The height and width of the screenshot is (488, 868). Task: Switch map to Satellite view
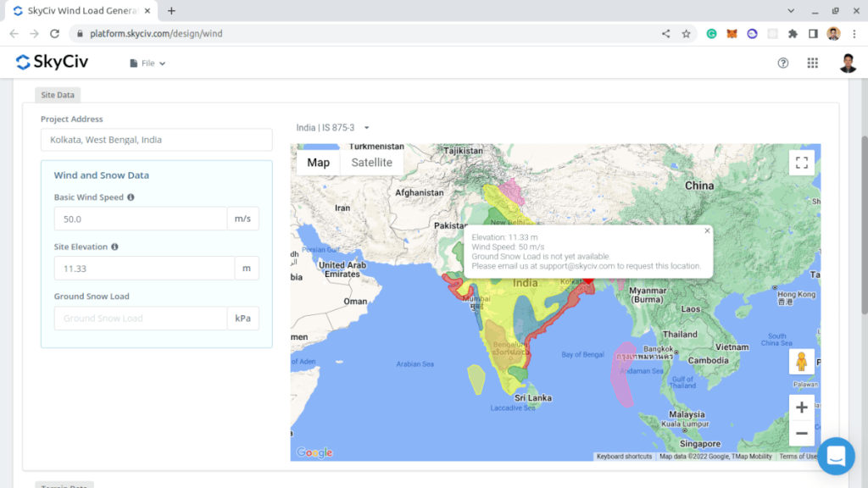click(371, 163)
